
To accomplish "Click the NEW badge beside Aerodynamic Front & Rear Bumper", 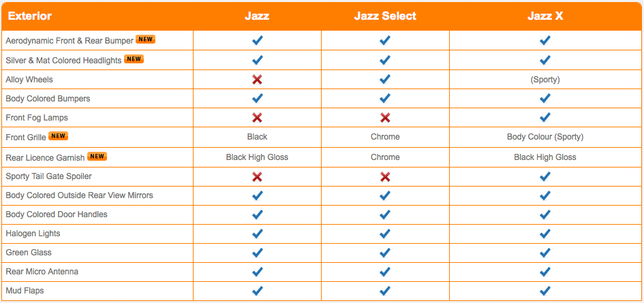I will [145, 39].
